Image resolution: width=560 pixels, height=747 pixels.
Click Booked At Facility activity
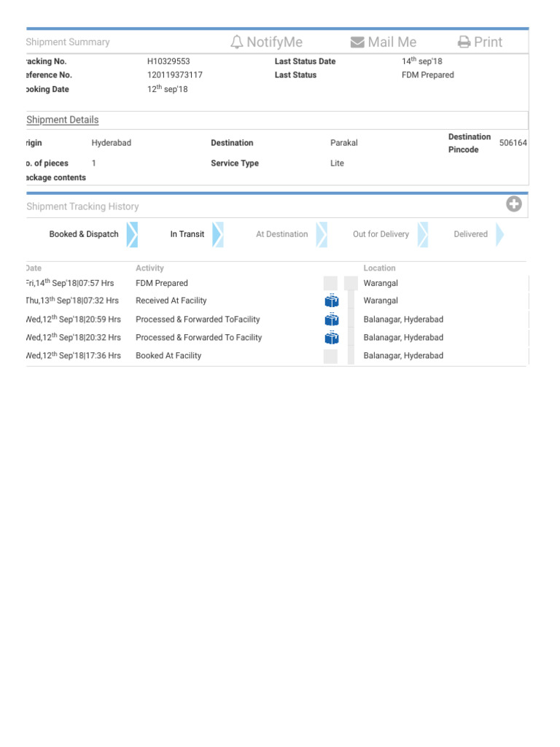point(168,355)
